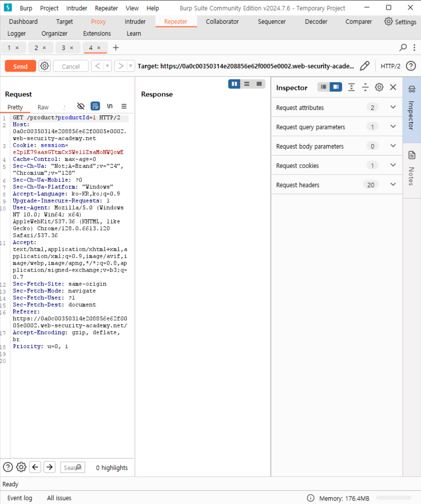Open Repeater tab search magnifier

403,48
